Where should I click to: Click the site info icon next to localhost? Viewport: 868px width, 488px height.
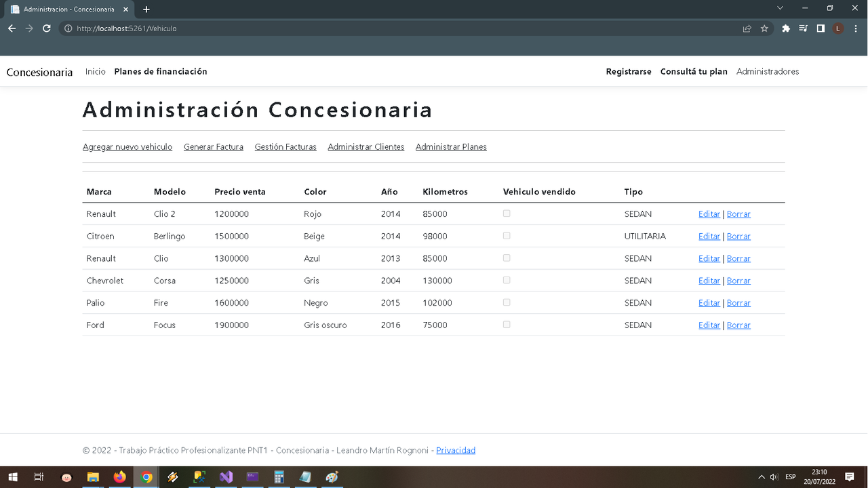click(68, 28)
